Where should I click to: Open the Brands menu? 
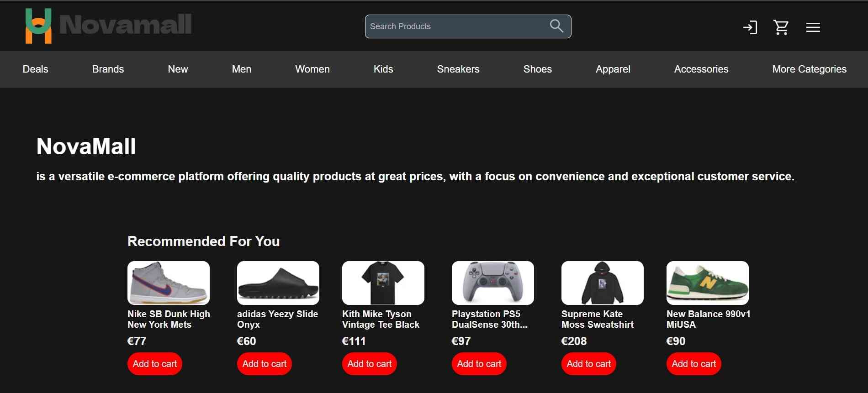click(108, 69)
